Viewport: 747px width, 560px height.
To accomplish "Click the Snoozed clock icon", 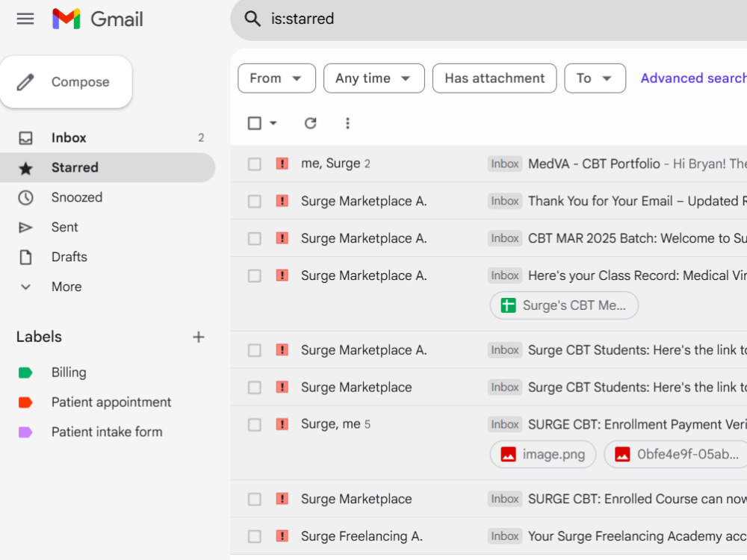I will pyautogui.click(x=25, y=198).
